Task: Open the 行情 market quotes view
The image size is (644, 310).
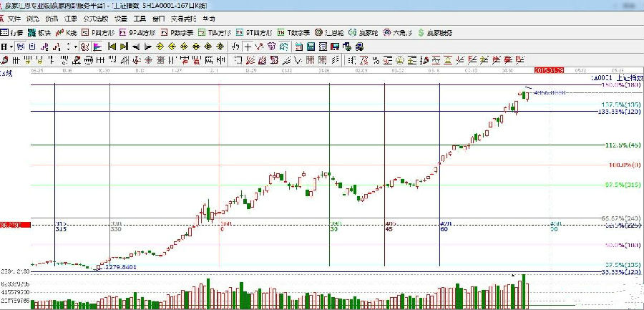Action: coord(14,33)
